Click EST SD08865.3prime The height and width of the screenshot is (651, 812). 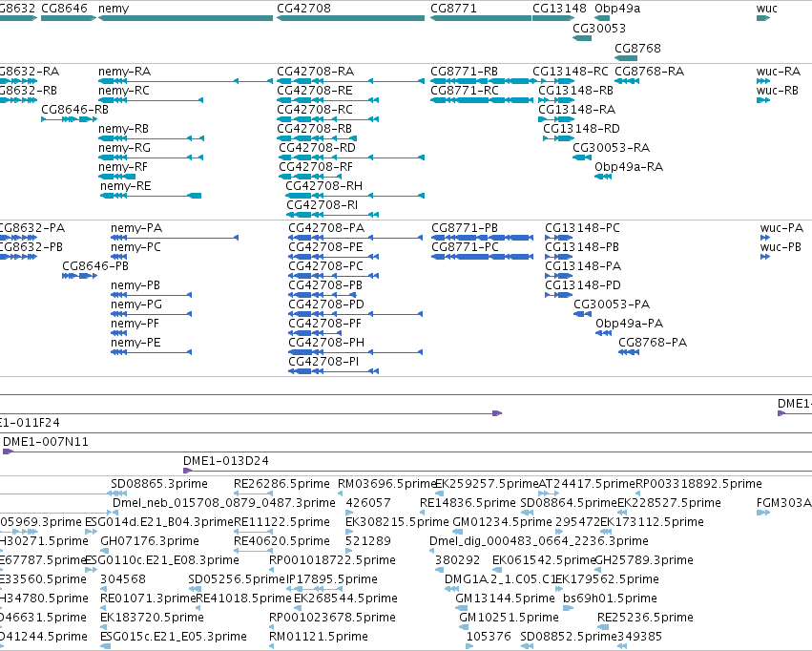coord(159,484)
